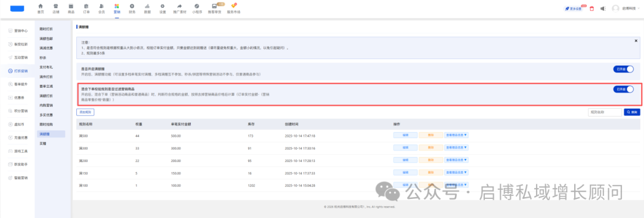This screenshot has width=644, height=218.
Task: Open the 商品 products icon in top navigation
Action: [71, 6]
